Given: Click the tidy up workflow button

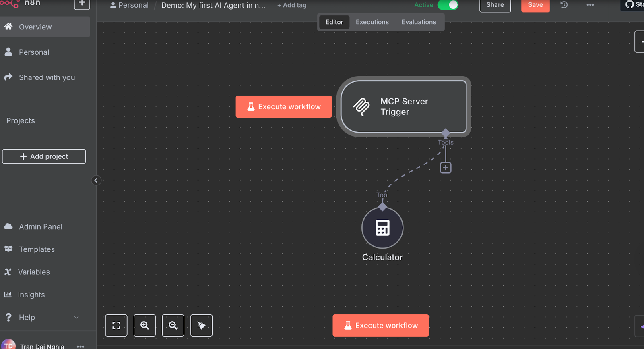Looking at the screenshot, I should (x=201, y=325).
